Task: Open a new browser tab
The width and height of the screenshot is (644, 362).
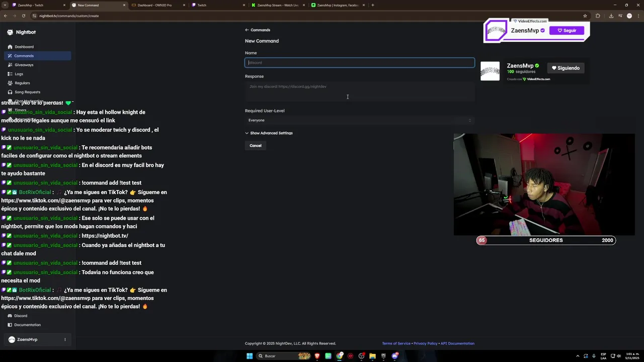Action: (x=372, y=5)
